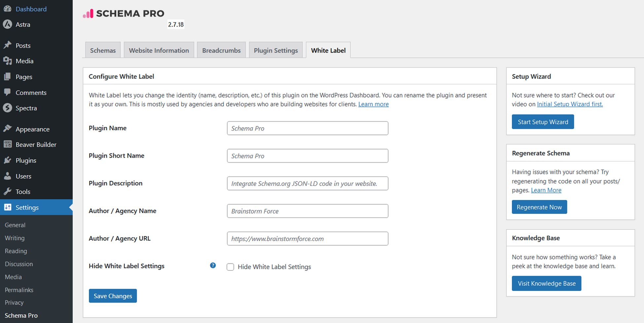Screen dimensions: 644x323
Task: Open Astra menu item
Action: (x=23, y=24)
